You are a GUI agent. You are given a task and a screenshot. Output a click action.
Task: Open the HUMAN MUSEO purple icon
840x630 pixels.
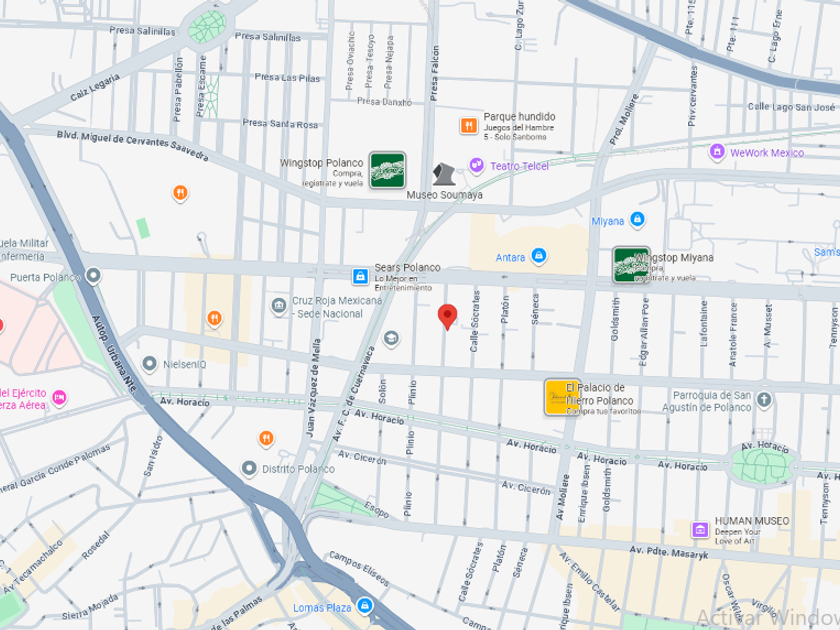click(700, 529)
